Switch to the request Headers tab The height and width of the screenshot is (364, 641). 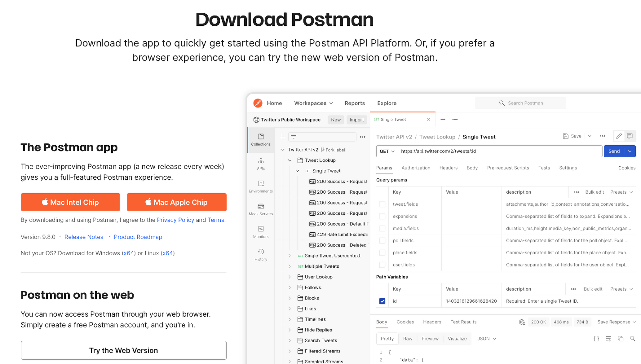tap(448, 168)
